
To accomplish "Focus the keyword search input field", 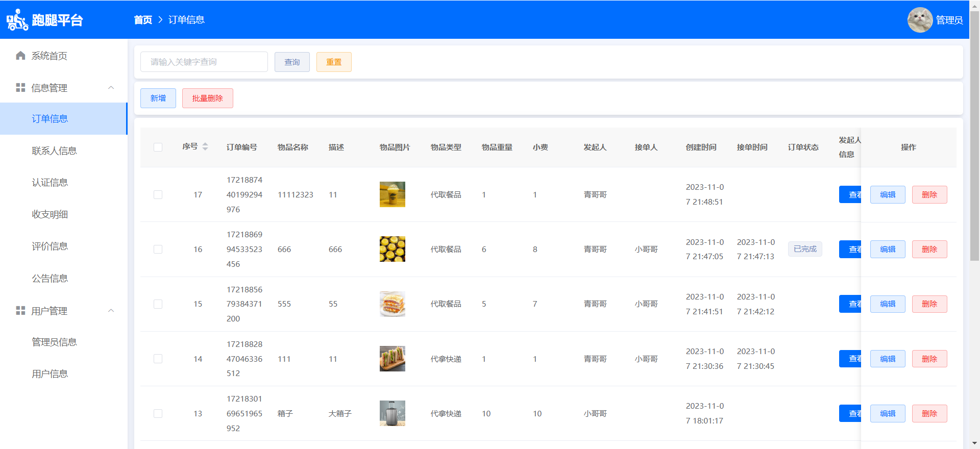I will 204,62.
